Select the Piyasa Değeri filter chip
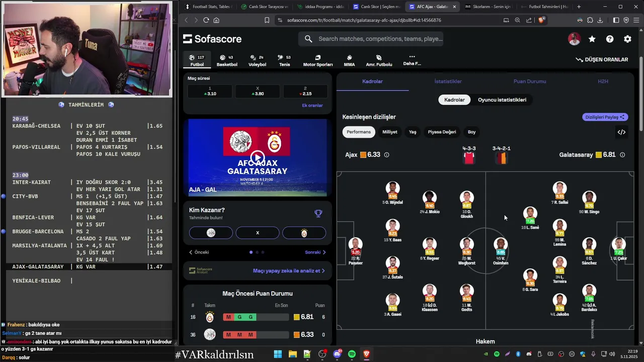The height and width of the screenshot is (362, 644). (442, 132)
